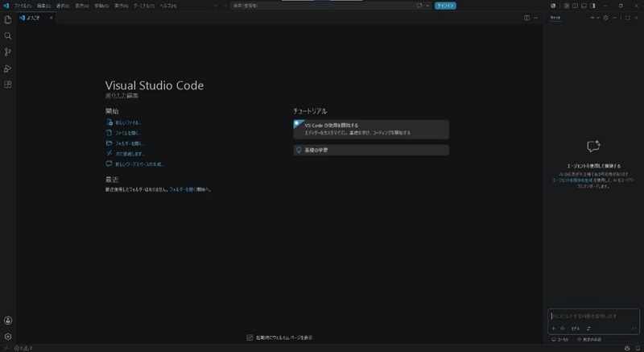Open the Explorer view in the activity bar
The height and width of the screenshot is (352, 644).
click(x=8, y=19)
